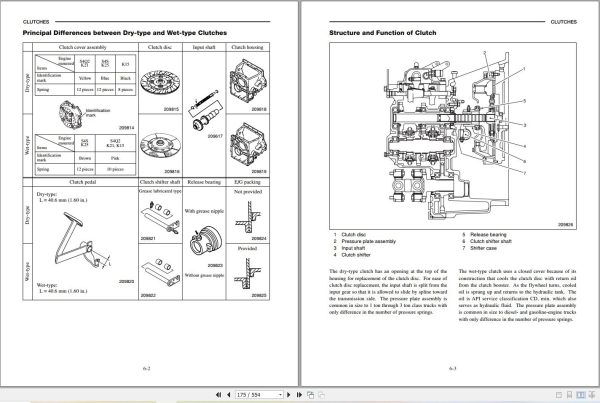The width and height of the screenshot is (600, 403).
Task: Click 'Not provided' E/G packing cell
Action: tap(248, 192)
